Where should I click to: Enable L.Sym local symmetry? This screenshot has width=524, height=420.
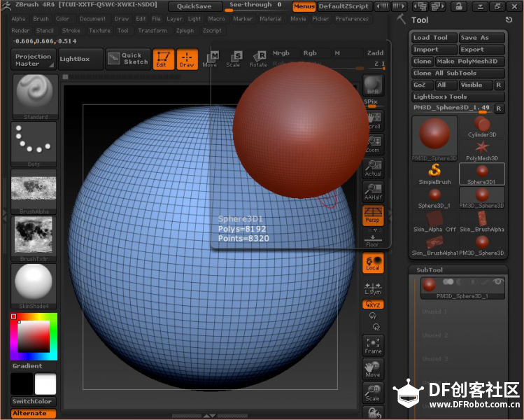coord(373,289)
